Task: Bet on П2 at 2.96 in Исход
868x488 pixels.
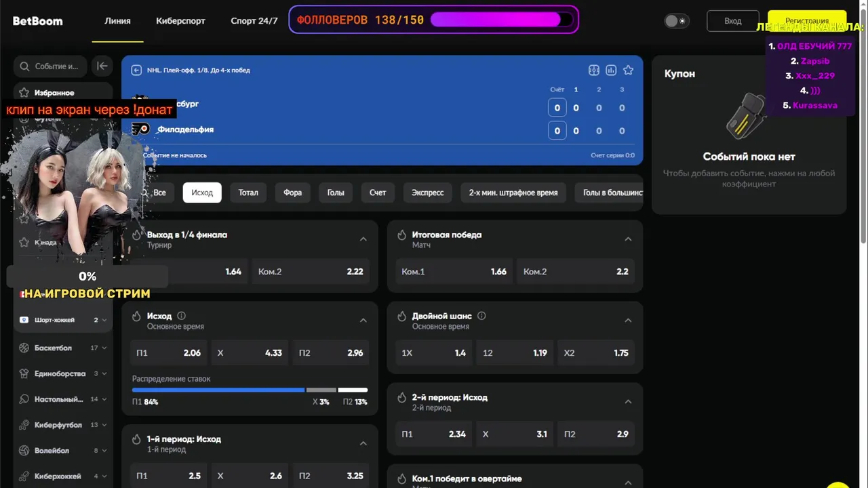Action: [331, 353]
